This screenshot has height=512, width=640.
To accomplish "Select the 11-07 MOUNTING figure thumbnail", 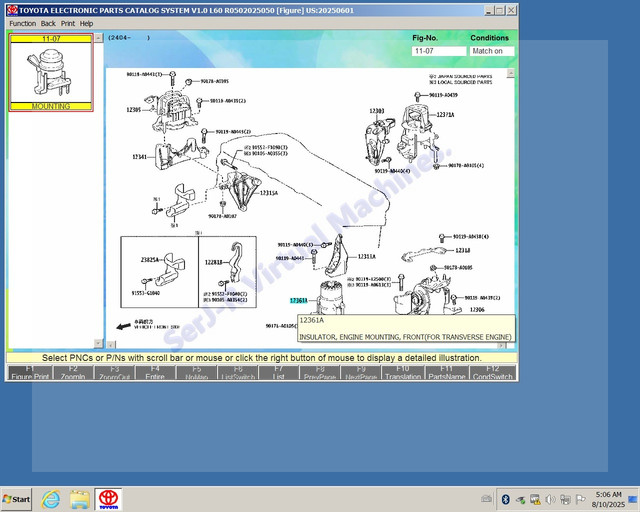I will click(51, 73).
